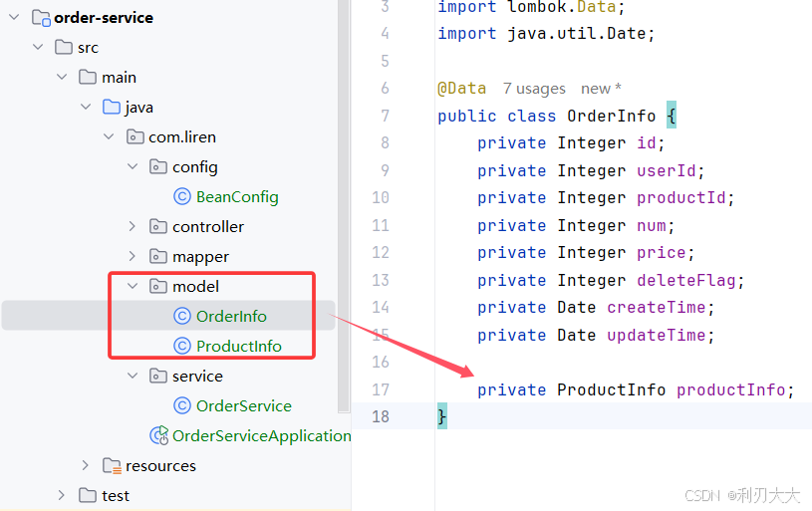Collapse the model package chevron
Viewport: 812px width, 511px height.
click(133, 286)
